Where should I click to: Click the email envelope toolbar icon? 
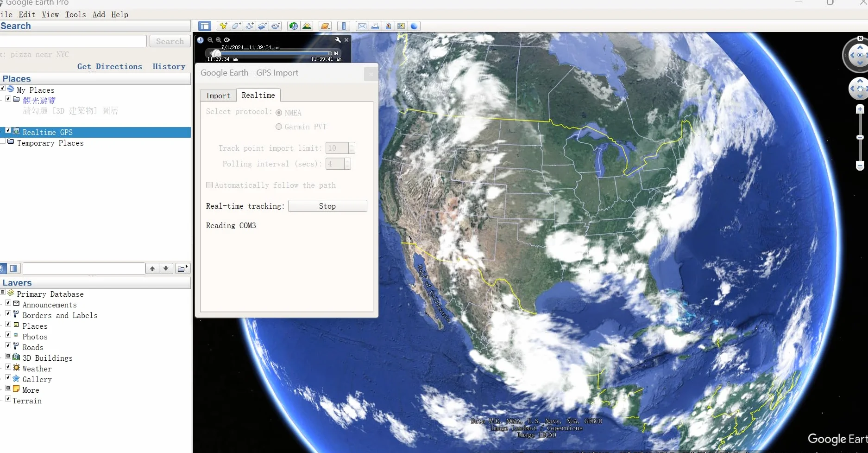tap(362, 26)
